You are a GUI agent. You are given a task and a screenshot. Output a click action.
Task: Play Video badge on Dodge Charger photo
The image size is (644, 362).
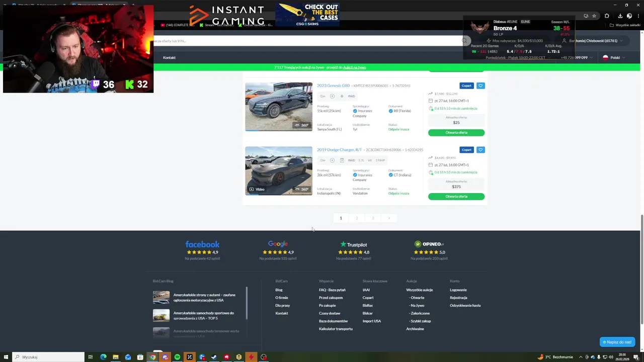[257, 190]
